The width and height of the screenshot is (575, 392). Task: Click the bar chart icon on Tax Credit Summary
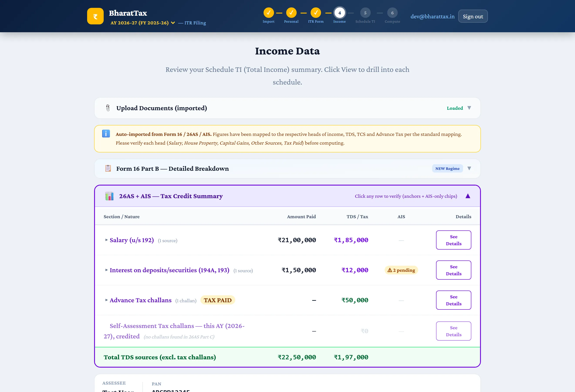109,196
